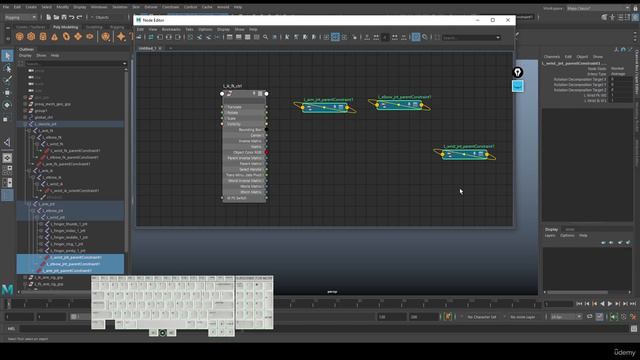Activate the Paint Selection tool
The height and width of the screenshot is (360, 640).
tap(7, 80)
